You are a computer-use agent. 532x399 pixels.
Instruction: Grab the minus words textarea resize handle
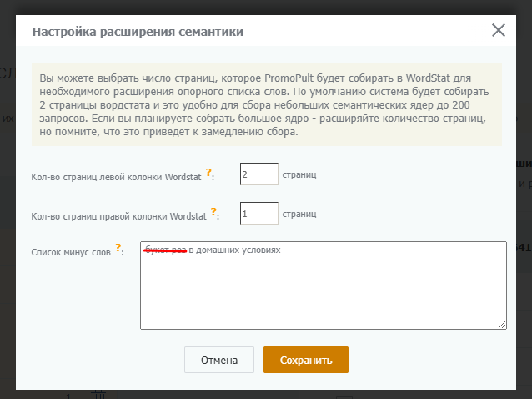[501, 324]
